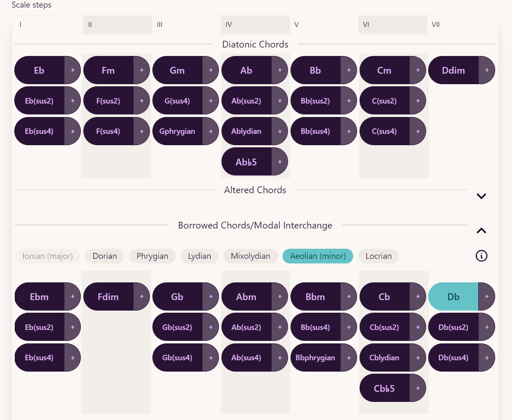This screenshot has width=512, height=420.
Task: Add Ddim with its plus icon
Action: point(487,70)
